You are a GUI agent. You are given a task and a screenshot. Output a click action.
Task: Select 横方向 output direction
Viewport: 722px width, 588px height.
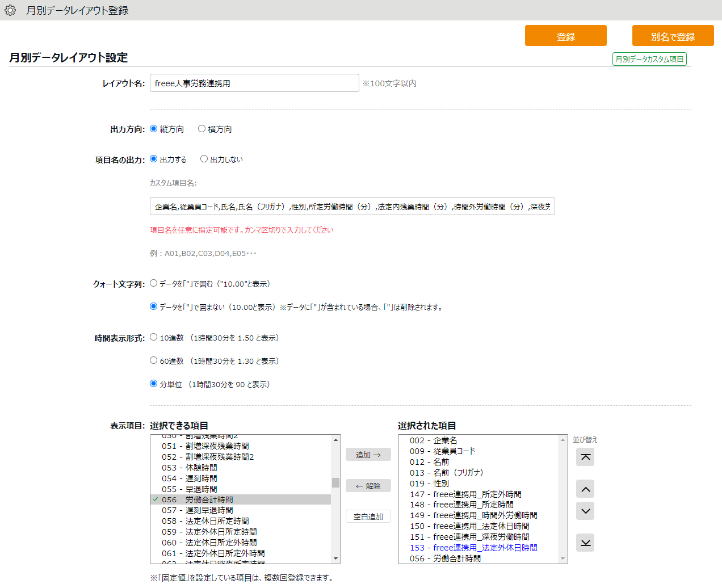click(x=202, y=129)
